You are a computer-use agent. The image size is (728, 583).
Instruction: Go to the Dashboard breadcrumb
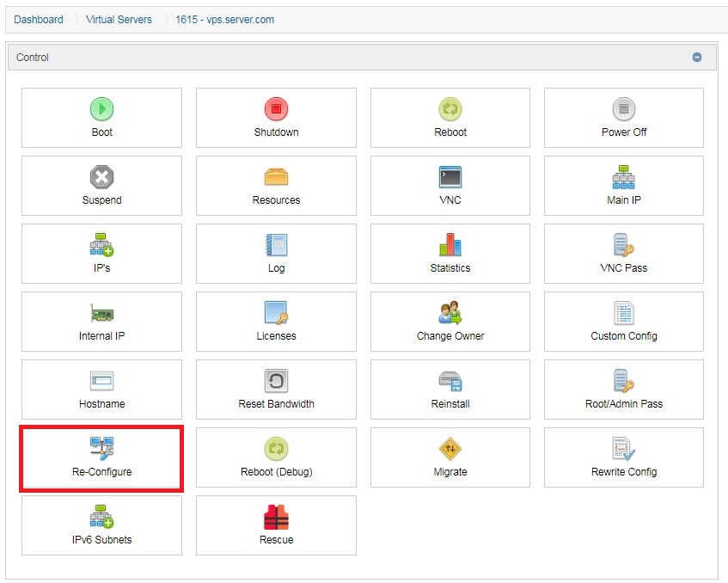(x=39, y=20)
